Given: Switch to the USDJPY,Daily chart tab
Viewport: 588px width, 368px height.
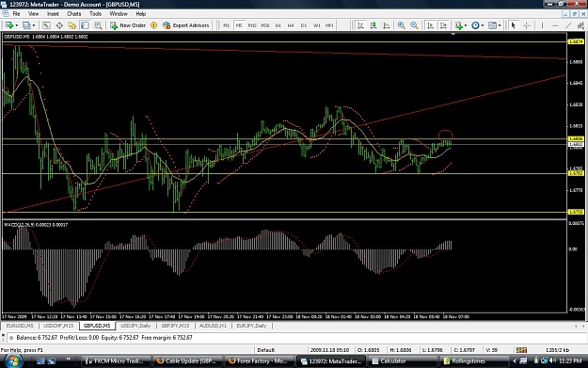Looking at the screenshot, I should [135, 326].
